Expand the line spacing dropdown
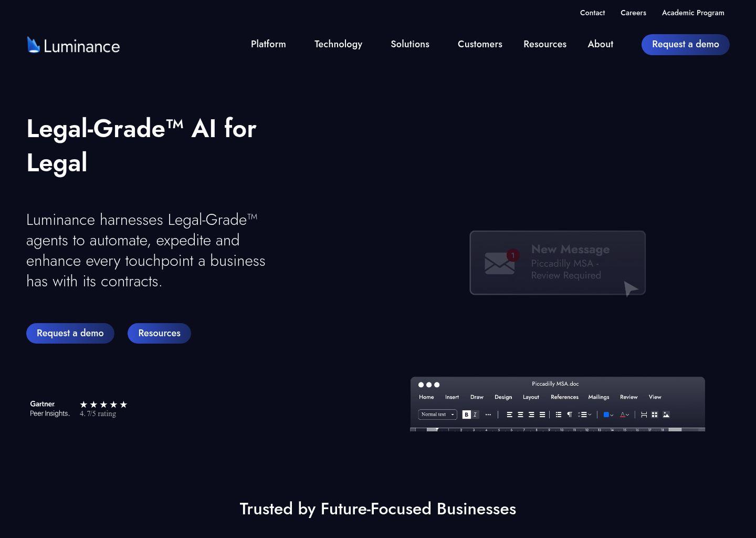Image resolution: width=756 pixels, height=538 pixels. click(584, 415)
